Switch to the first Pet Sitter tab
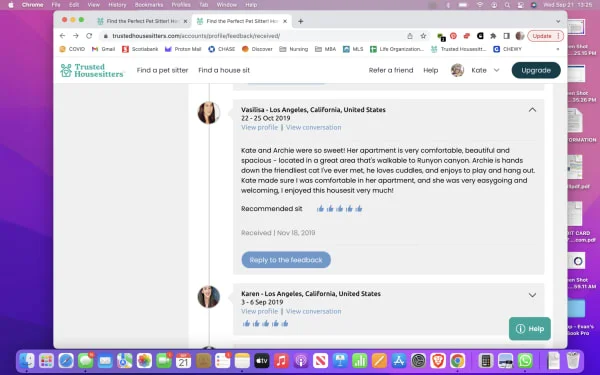Image resolution: width=600 pixels, height=375 pixels. click(142, 21)
